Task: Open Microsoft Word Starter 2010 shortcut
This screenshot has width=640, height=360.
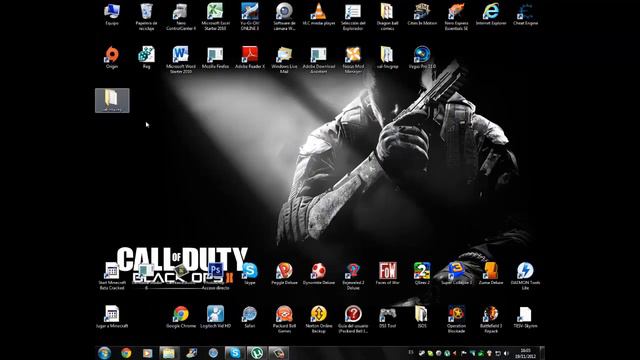Action: pyautogui.click(x=181, y=60)
